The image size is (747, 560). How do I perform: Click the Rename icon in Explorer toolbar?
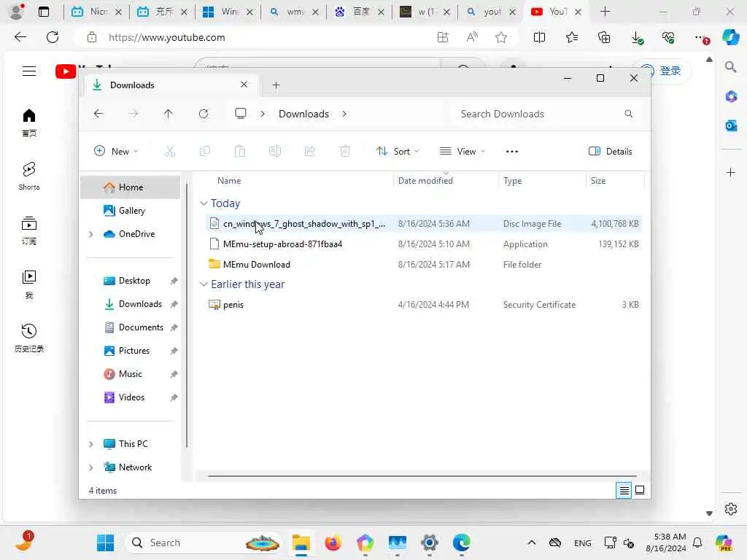(275, 152)
